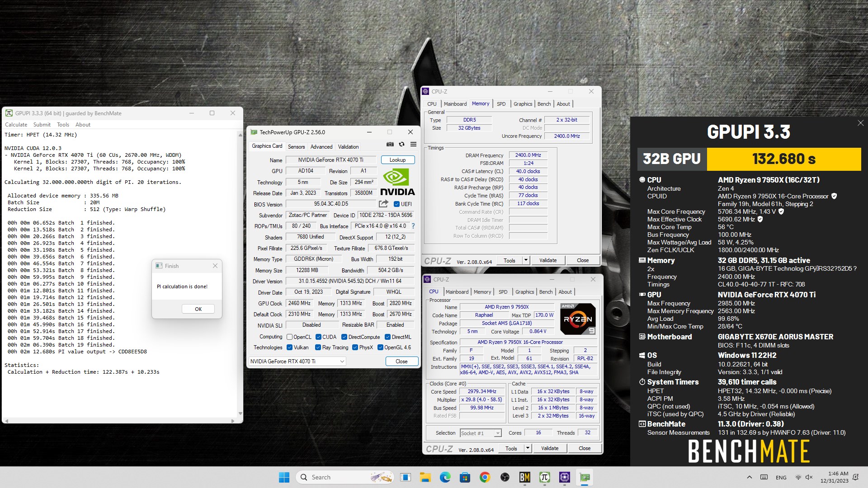The width and height of the screenshot is (868, 488).
Task: Open Bench tab in lower CPU-Z window
Action: [x=546, y=292]
